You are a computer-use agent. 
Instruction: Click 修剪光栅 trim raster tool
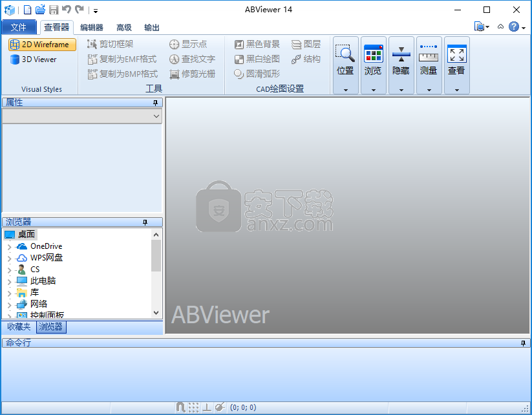[192, 74]
